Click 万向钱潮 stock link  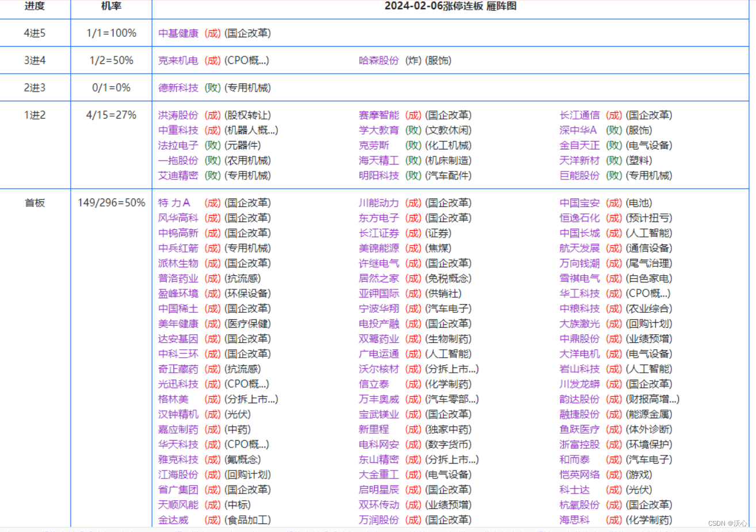coord(579,263)
